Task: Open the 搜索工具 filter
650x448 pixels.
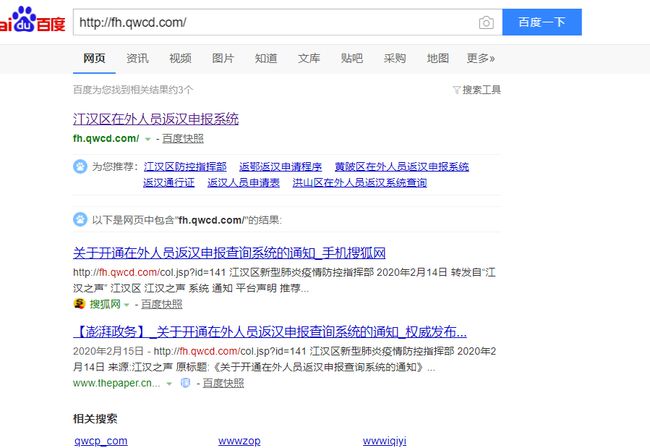Action: 477,90
